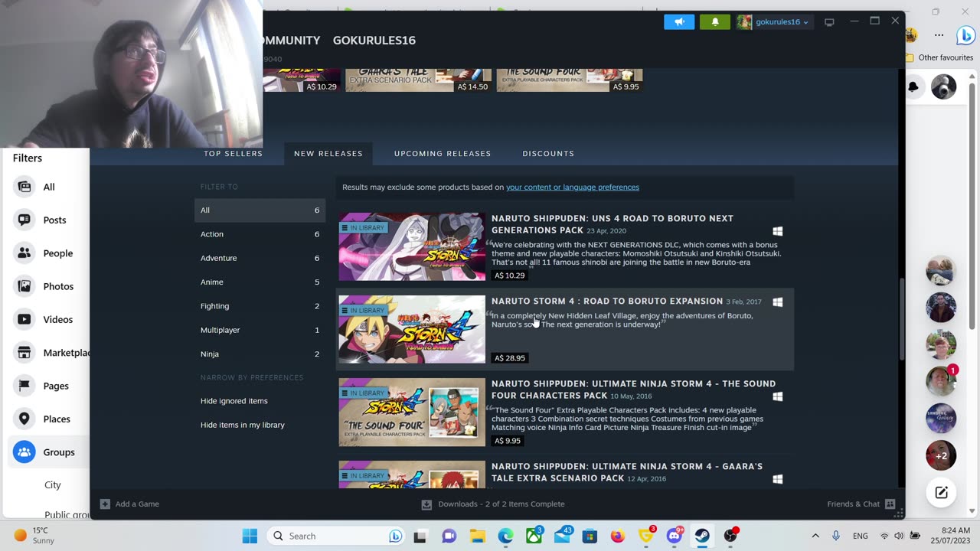Filter results by All
980x551 pixels.
pos(260,210)
